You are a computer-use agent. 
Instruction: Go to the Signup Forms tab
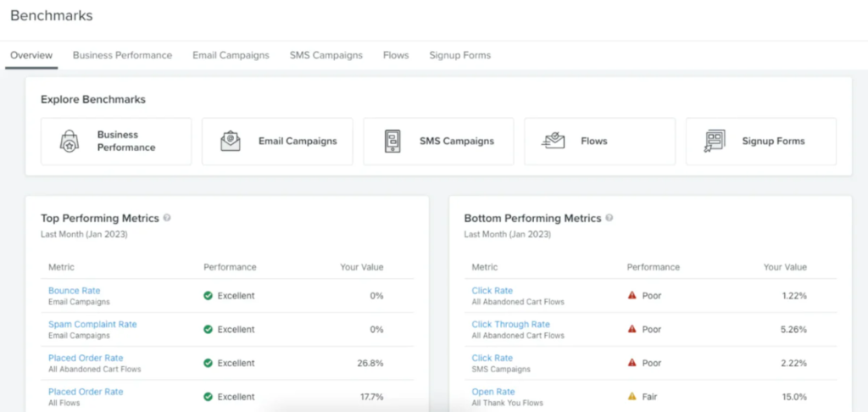[460, 55]
